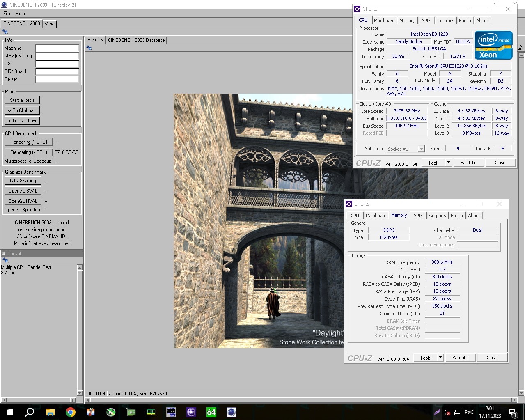
Task: Open the green 64 taskbar app
Action: 211,412
